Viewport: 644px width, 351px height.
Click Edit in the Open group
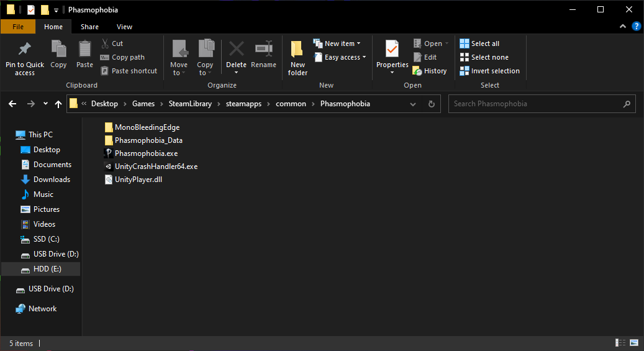[x=425, y=57]
